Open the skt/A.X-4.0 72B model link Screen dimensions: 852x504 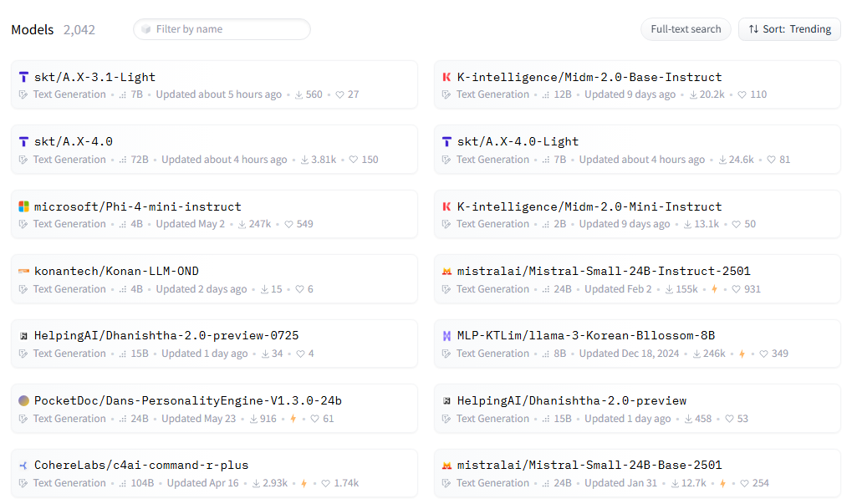point(74,142)
